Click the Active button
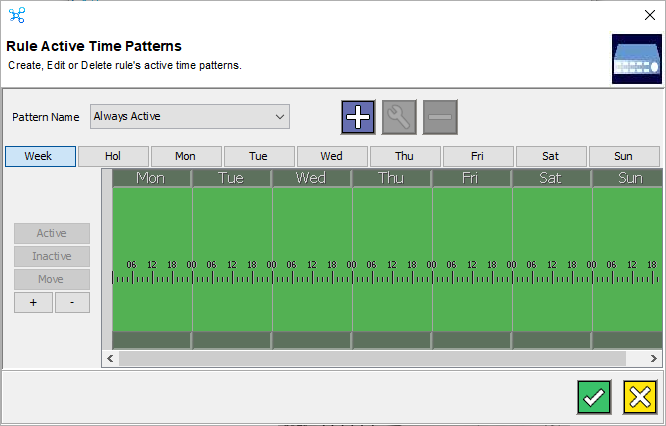The height and width of the screenshot is (426, 666). coord(52,233)
